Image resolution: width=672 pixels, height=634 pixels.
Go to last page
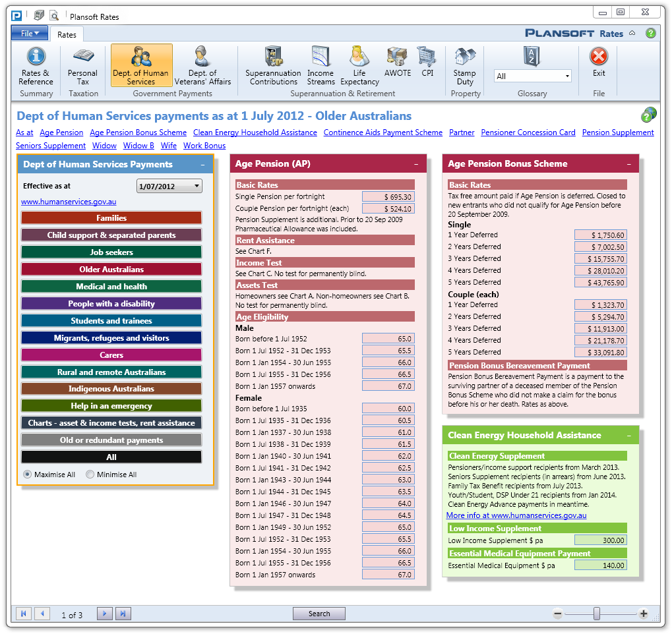point(123,614)
